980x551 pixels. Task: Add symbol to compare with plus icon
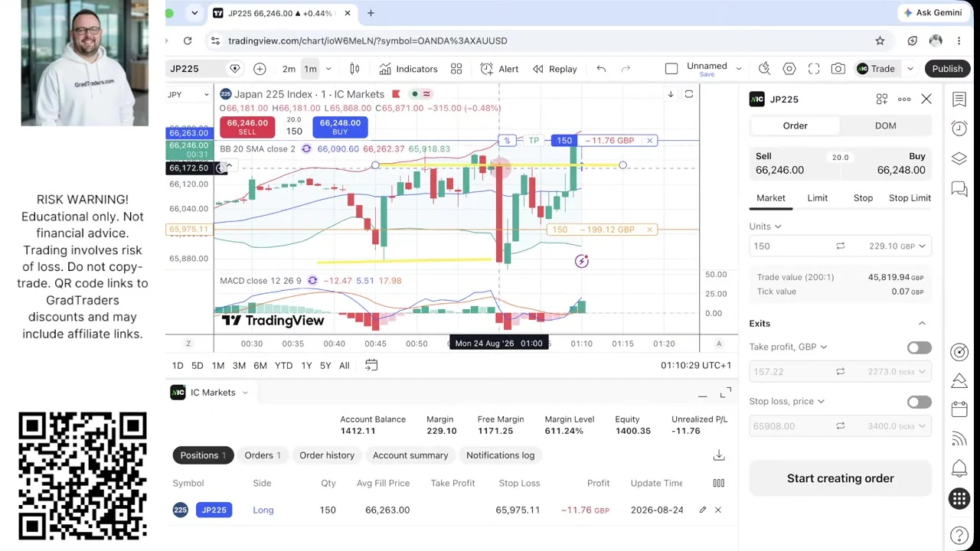(260, 69)
